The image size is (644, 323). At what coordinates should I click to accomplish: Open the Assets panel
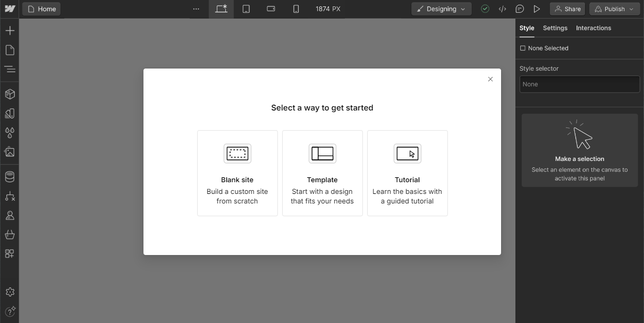pyautogui.click(x=10, y=152)
